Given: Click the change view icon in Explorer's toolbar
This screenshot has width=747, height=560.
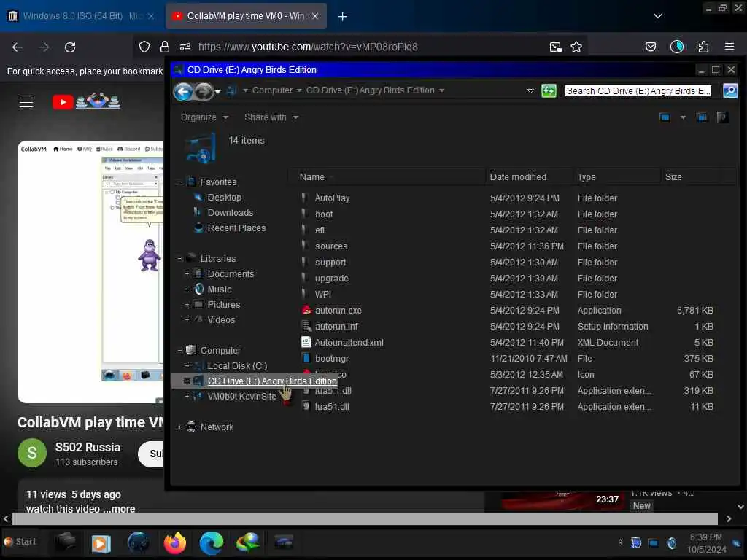Looking at the screenshot, I should click(x=665, y=117).
